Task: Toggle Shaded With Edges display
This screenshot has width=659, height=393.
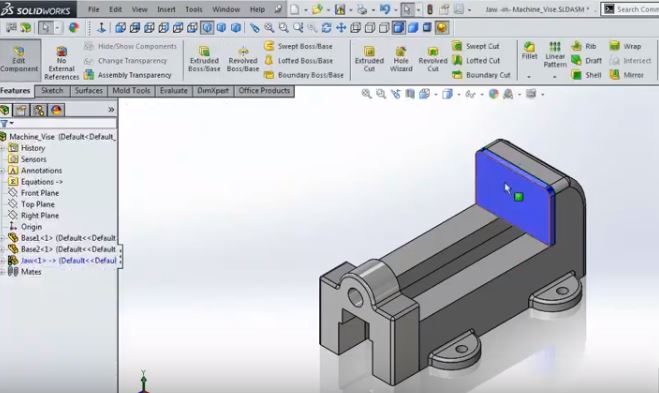Action: point(398,28)
